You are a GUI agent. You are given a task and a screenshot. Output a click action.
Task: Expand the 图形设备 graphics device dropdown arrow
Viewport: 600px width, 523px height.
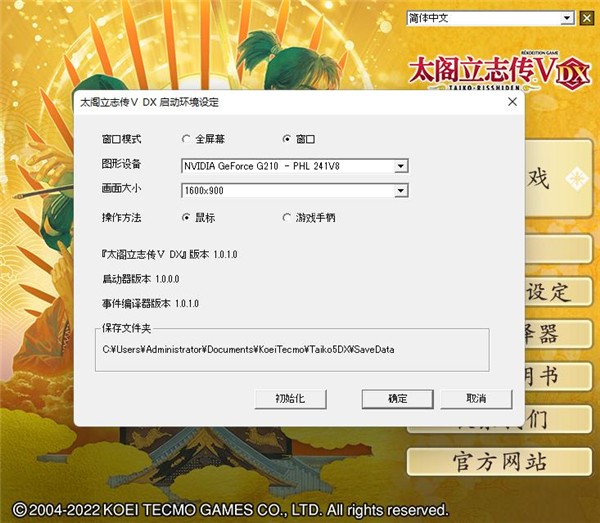click(x=401, y=166)
